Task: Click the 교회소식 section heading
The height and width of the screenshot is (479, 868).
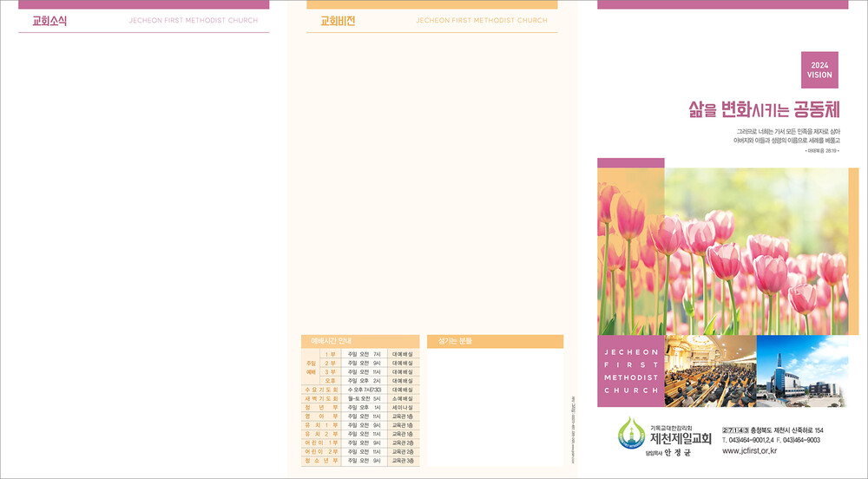Action: [x=49, y=21]
